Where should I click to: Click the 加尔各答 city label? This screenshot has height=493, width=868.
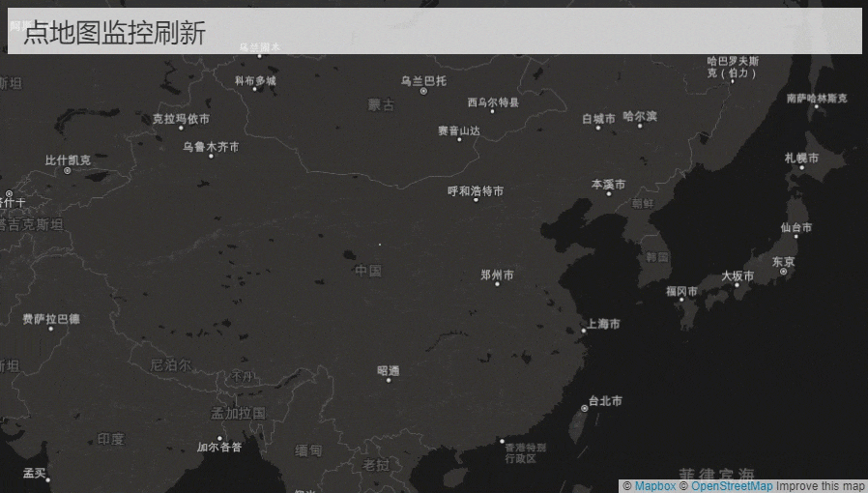219,447
